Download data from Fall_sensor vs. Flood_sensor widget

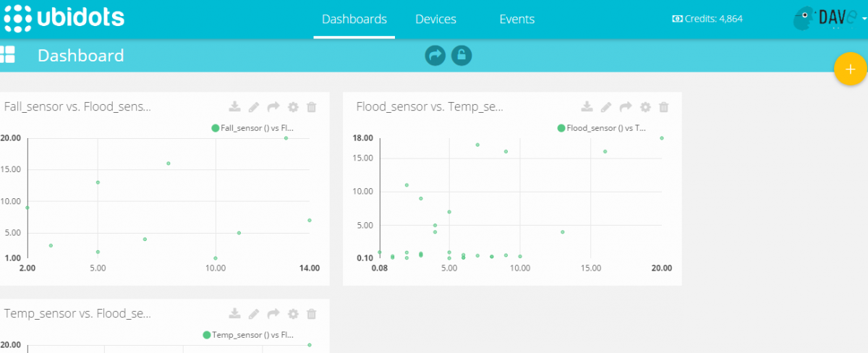234,107
